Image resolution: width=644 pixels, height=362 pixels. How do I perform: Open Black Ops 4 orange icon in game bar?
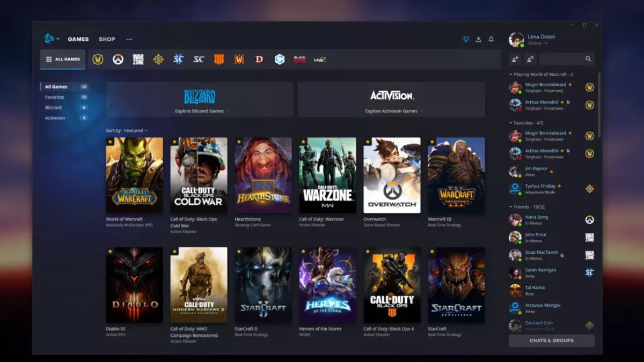(x=219, y=60)
